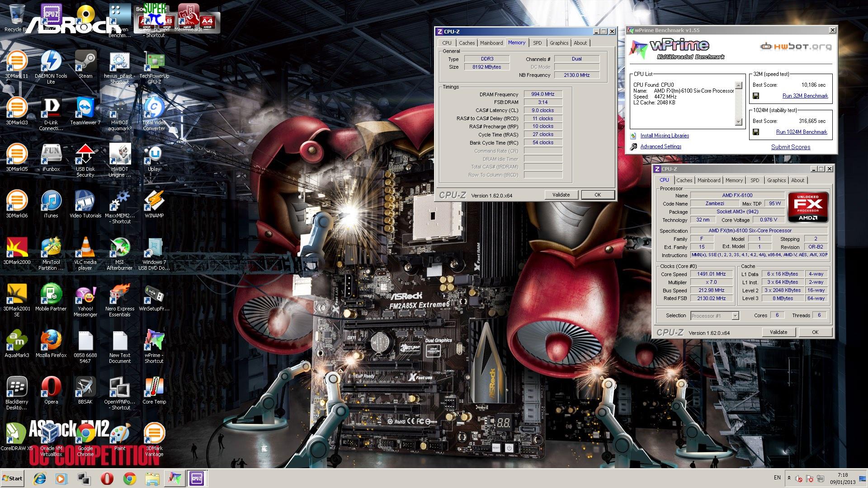The height and width of the screenshot is (488, 868).
Task: Click EN language indicator in taskbar
Action: 777,477
